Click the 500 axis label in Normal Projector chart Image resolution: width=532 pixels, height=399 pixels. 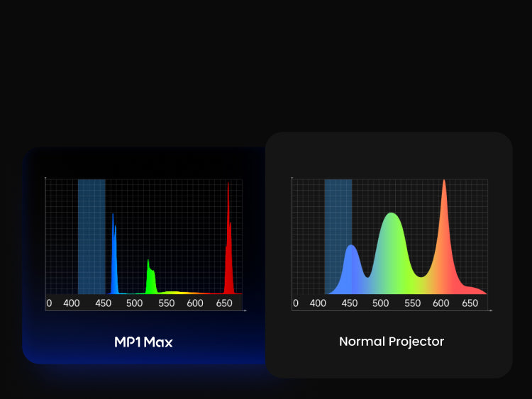(x=380, y=303)
